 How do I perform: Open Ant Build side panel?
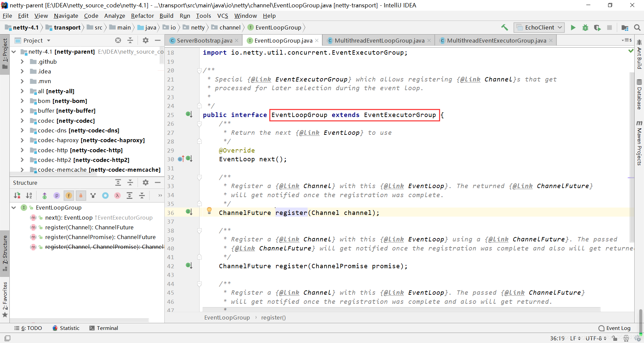(639, 54)
